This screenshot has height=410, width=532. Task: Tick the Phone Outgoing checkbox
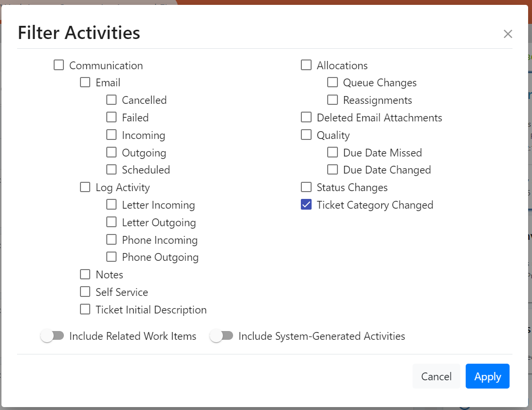point(112,257)
